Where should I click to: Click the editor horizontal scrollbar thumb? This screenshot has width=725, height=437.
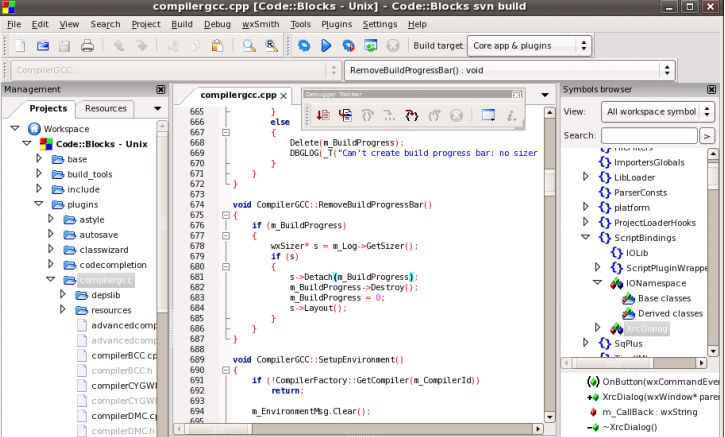[218, 429]
